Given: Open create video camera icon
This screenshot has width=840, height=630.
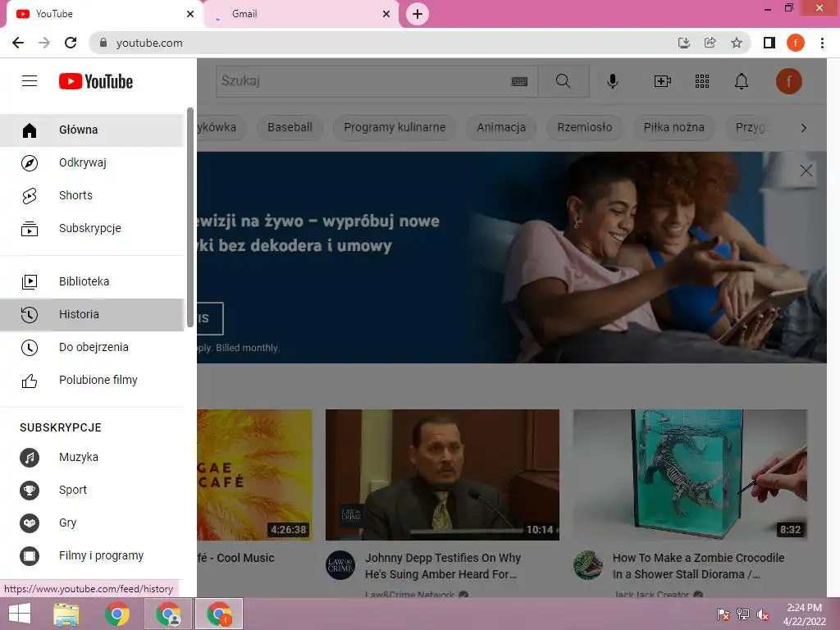Looking at the screenshot, I should click(x=663, y=81).
